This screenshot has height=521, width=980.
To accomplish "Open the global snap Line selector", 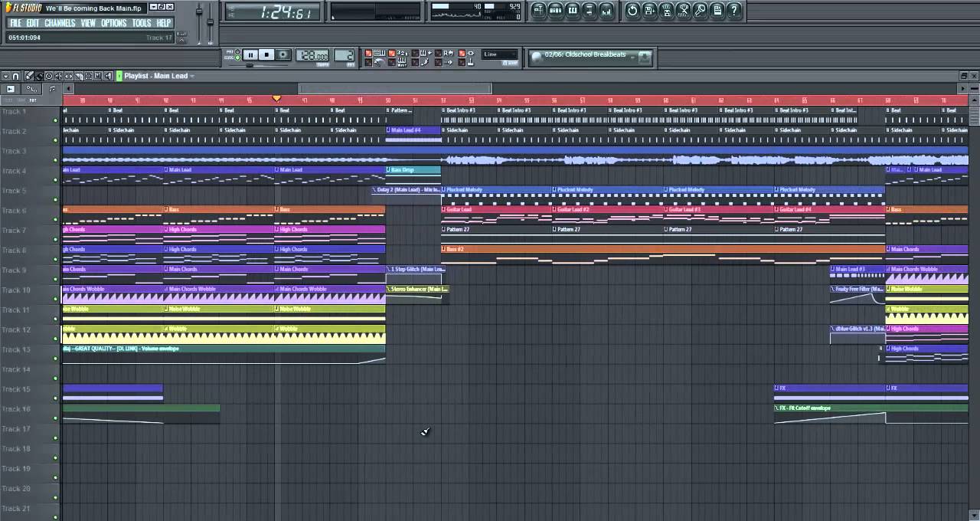I will pyautogui.click(x=501, y=54).
